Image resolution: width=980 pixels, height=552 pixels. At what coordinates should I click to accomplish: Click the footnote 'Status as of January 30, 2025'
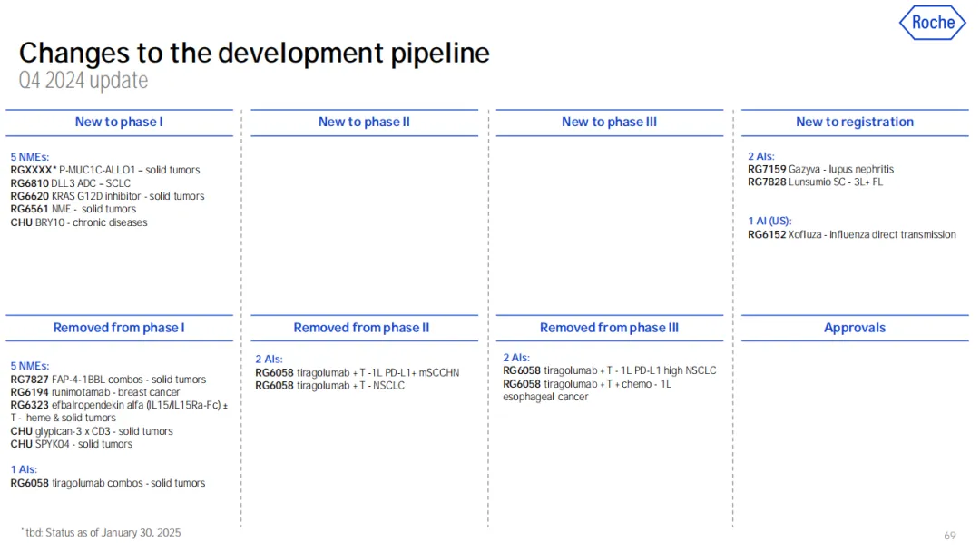[x=104, y=533]
